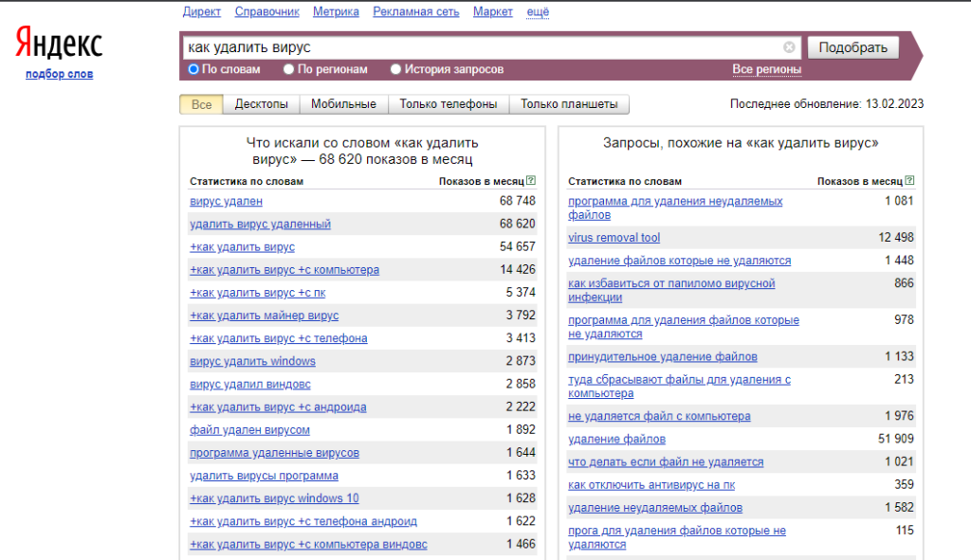Open the Справочник link
This screenshot has width=971, height=560.
tap(266, 11)
